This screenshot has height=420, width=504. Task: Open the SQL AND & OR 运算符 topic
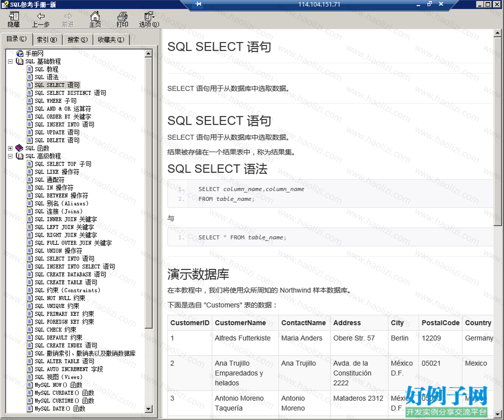[63, 109]
